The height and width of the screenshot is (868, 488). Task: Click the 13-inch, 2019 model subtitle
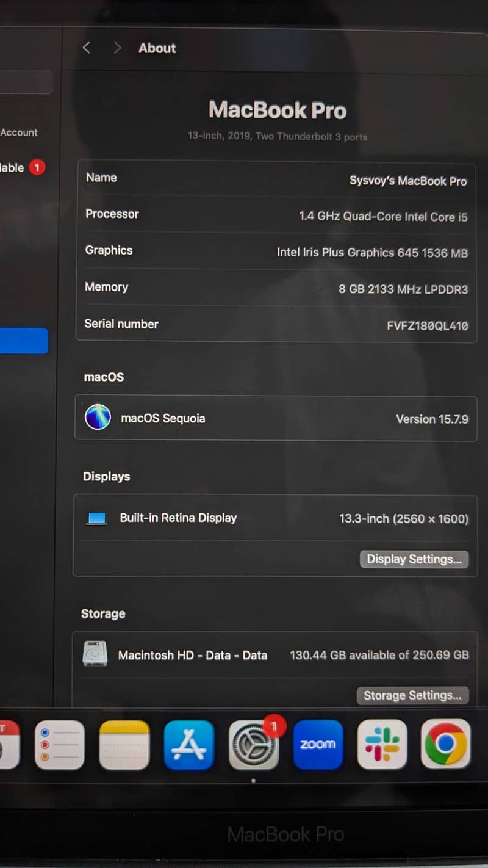point(278,136)
